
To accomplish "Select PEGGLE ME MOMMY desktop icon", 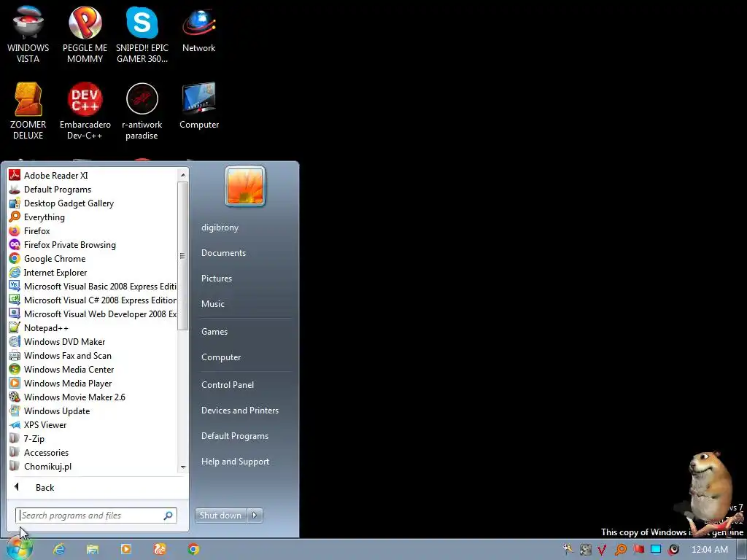I will coord(85,34).
